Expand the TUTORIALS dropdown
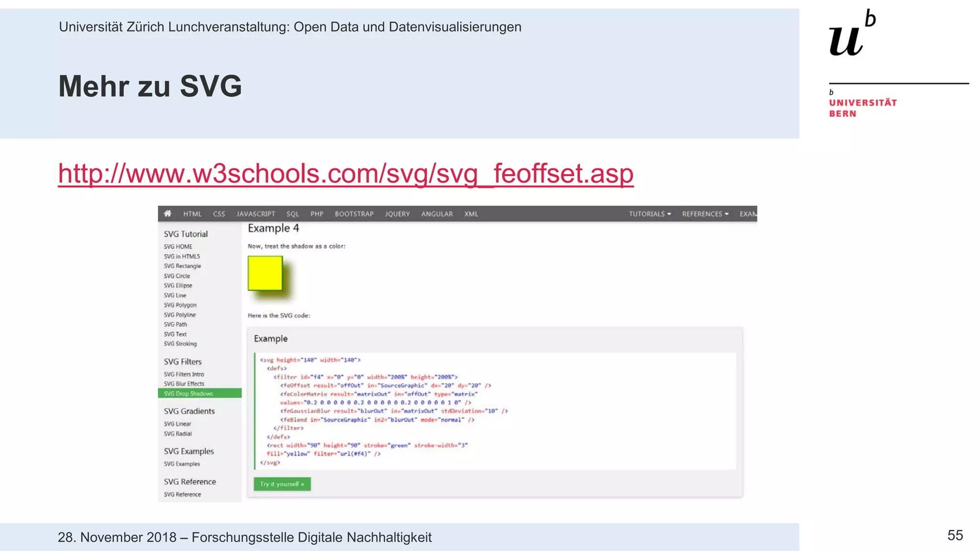Image resolution: width=980 pixels, height=551 pixels. [x=650, y=214]
